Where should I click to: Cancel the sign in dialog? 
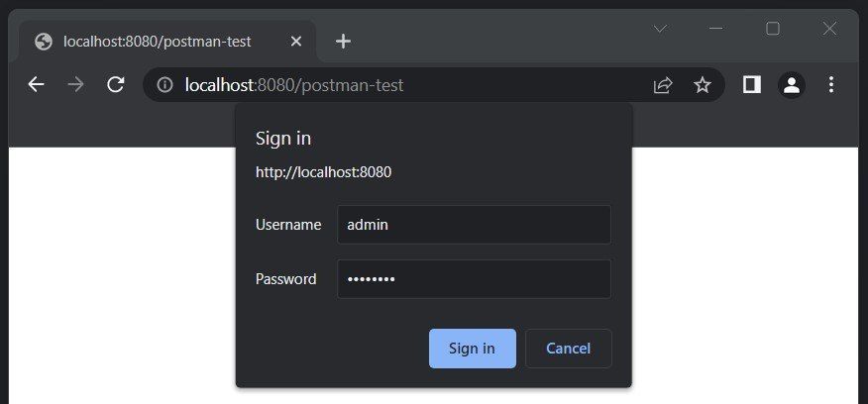click(569, 349)
